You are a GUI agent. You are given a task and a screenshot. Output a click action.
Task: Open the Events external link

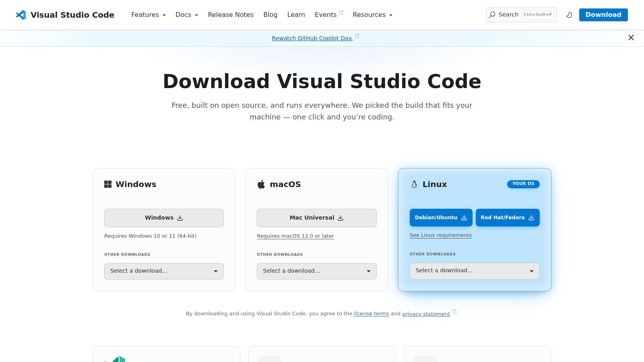[x=329, y=15]
